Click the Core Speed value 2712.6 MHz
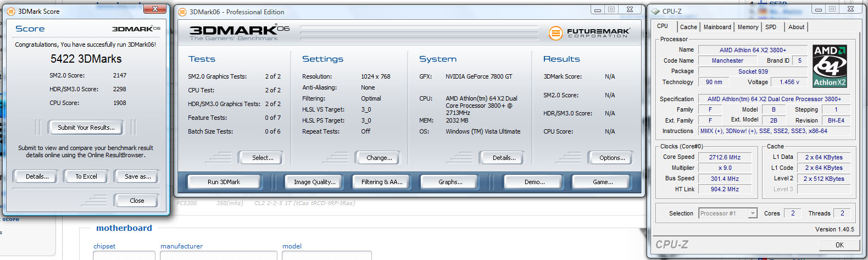 coord(725,157)
